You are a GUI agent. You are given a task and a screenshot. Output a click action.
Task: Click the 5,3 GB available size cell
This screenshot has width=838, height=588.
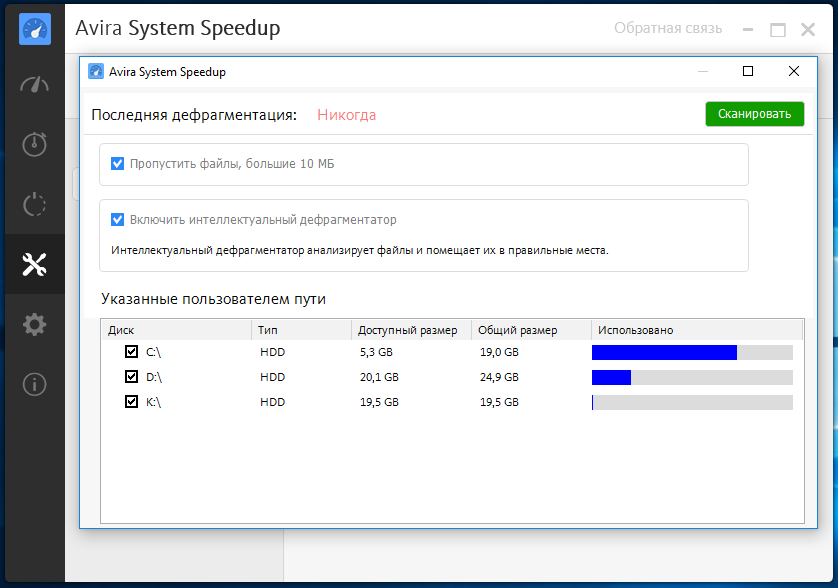[376, 352]
